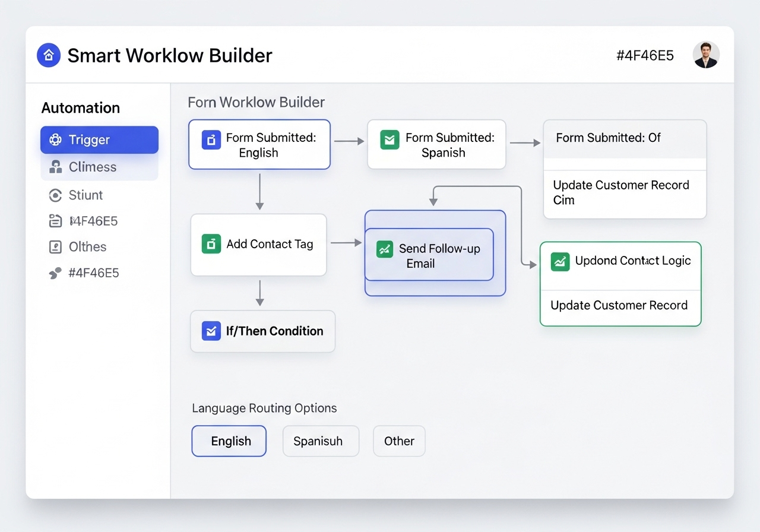Click the #4F46E5 label in header
Image resolution: width=760 pixels, height=532 pixels.
[x=645, y=56]
